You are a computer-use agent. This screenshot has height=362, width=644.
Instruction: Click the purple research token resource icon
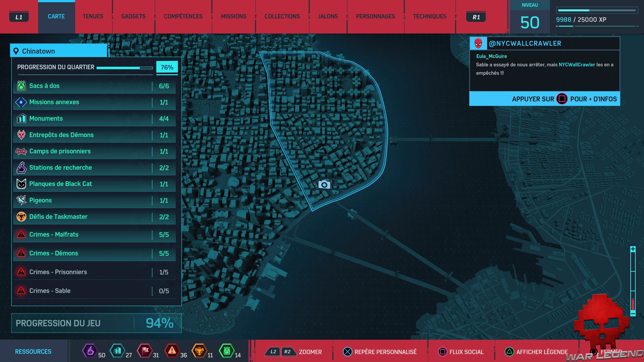[x=90, y=350]
